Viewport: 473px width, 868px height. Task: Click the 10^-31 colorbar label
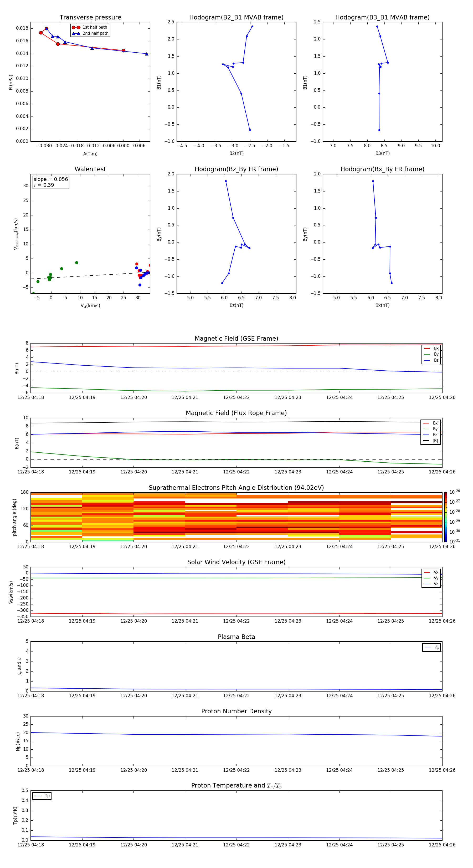coord(455,542)
